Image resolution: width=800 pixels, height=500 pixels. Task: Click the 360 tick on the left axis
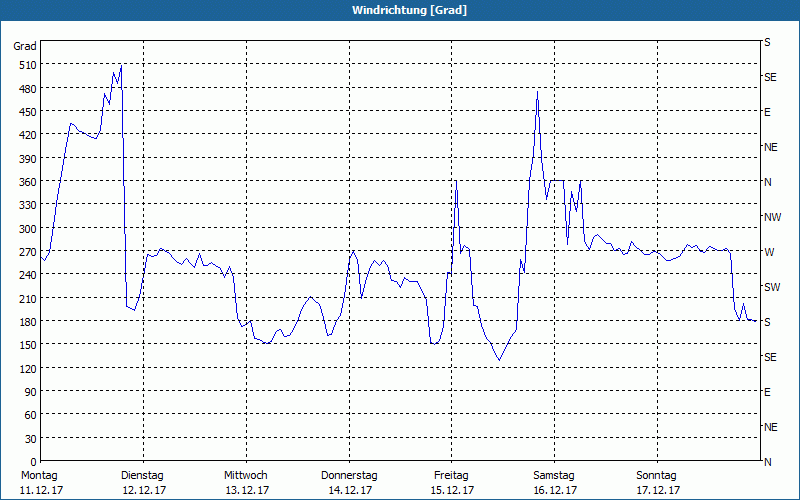pos(26,182)
